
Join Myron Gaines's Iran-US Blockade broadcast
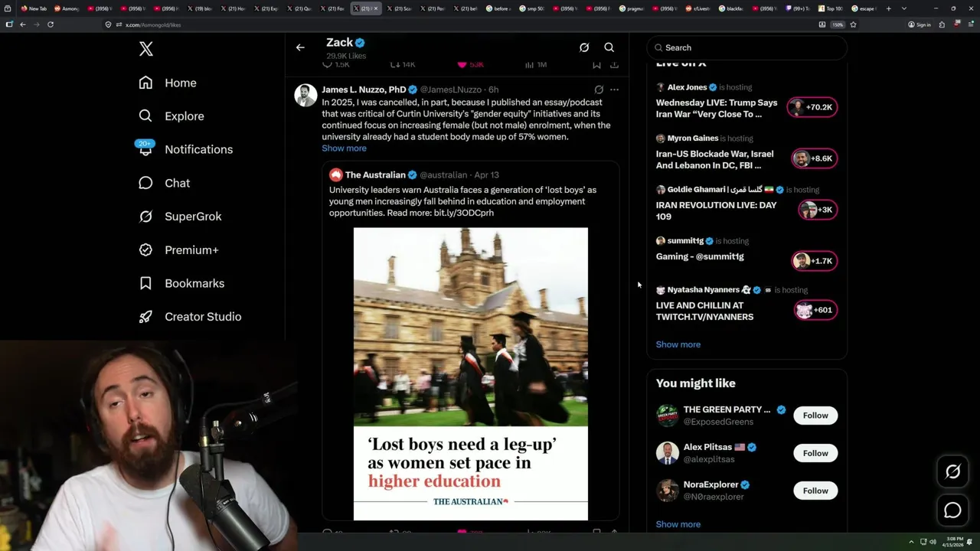[x=714, y=159]
